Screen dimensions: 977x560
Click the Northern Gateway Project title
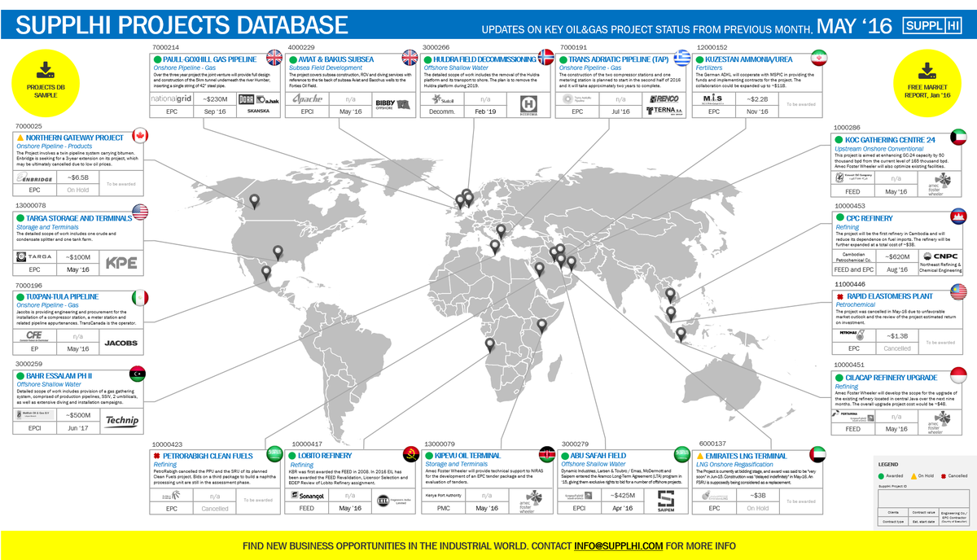(75, 138)
